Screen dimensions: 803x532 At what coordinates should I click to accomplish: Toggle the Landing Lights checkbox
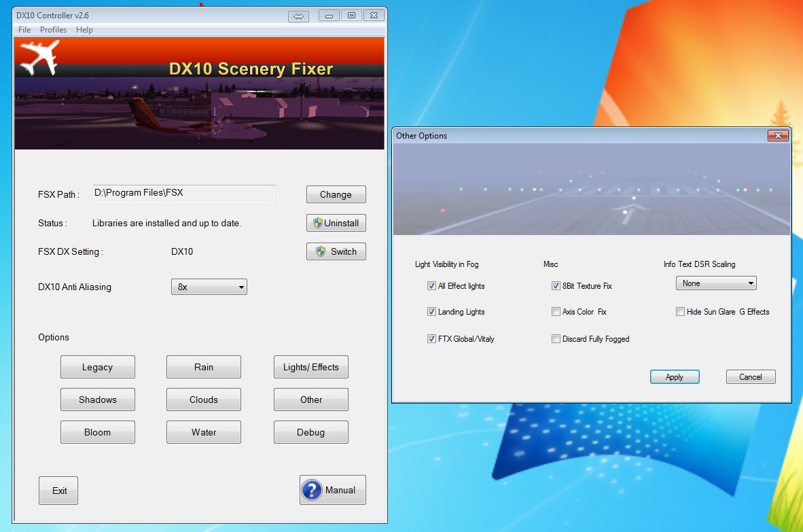431,311
